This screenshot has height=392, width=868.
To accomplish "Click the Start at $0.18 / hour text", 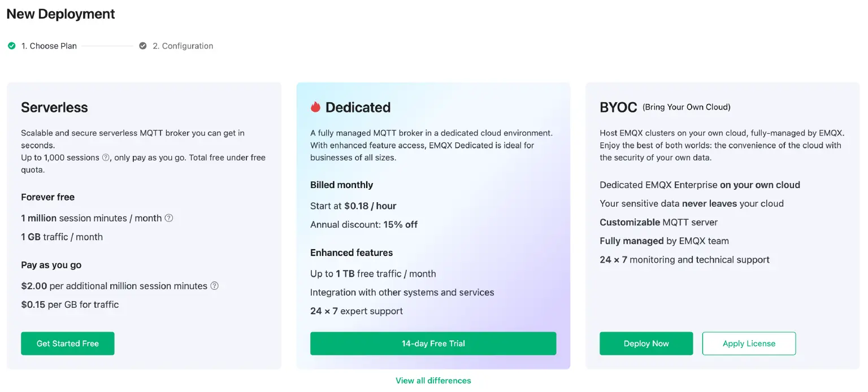I will click(x=353, y=206).
